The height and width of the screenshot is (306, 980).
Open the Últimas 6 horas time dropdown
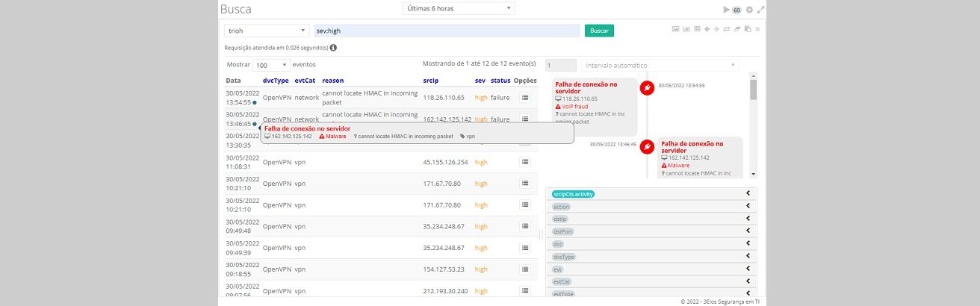pyautogui.click(x=459, y=8)
